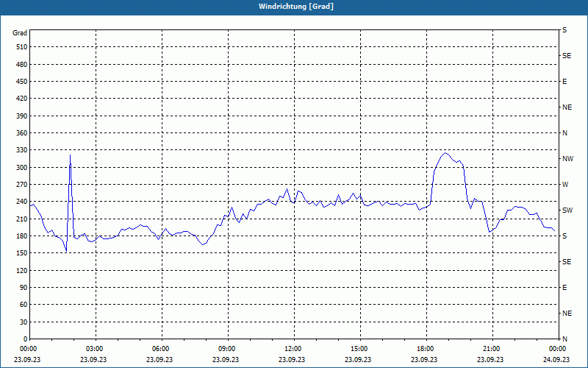Viewport: 588px width, 368px height.
Task: Click the 21:00 time label
Action: 492,349
